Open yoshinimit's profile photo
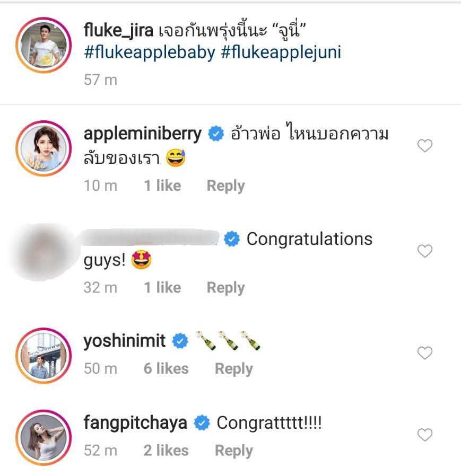This screenshot has height=476, width=461. (44, 355)
